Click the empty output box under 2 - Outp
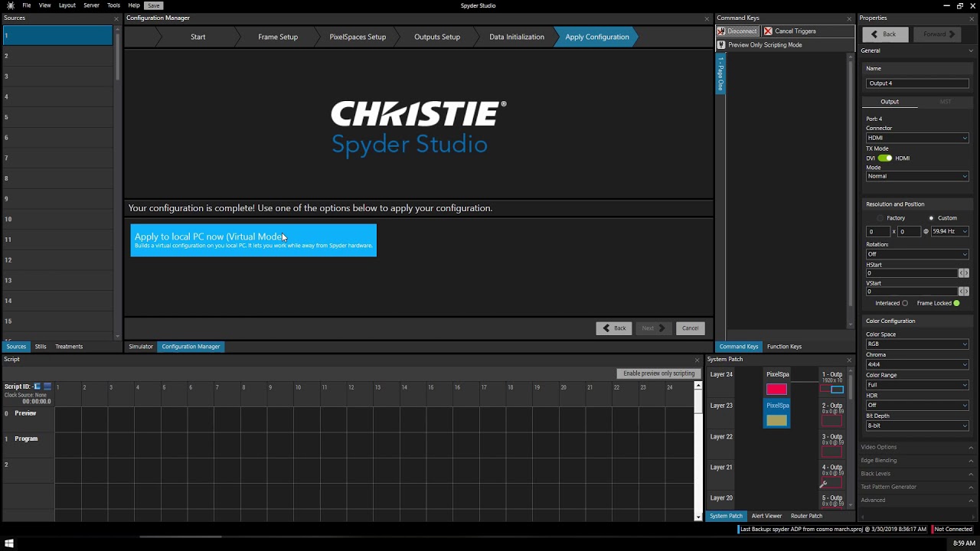The width and height of the screenshot is (980, 551). [831, 421]
